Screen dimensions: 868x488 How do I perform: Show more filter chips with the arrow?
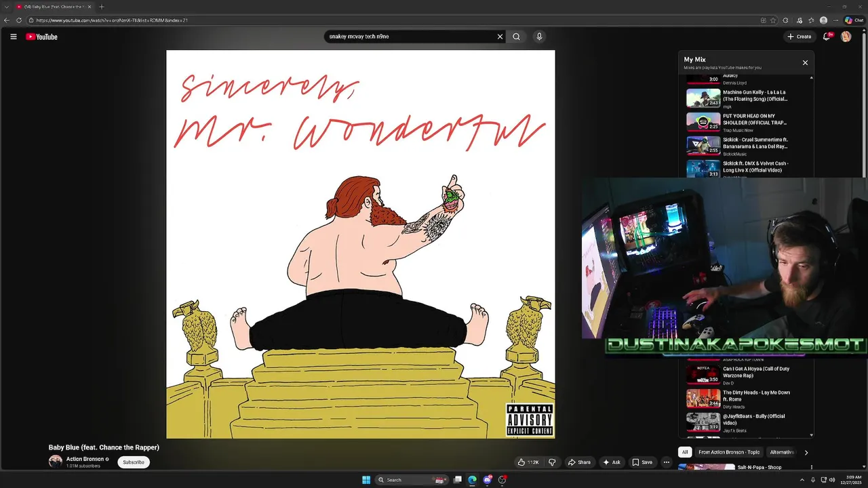806,452
